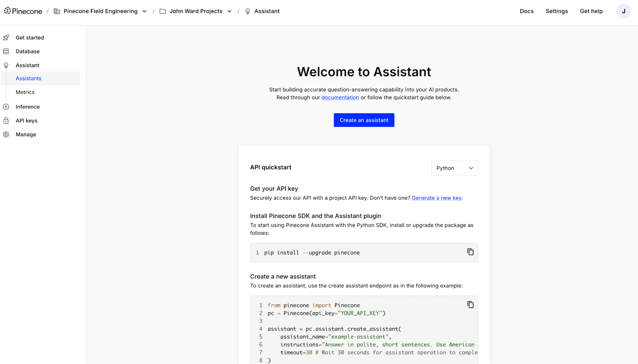This screenshot has width=638, height=364.
Task: Click the Database sidebar icon
Action: (x=6, y=51)
